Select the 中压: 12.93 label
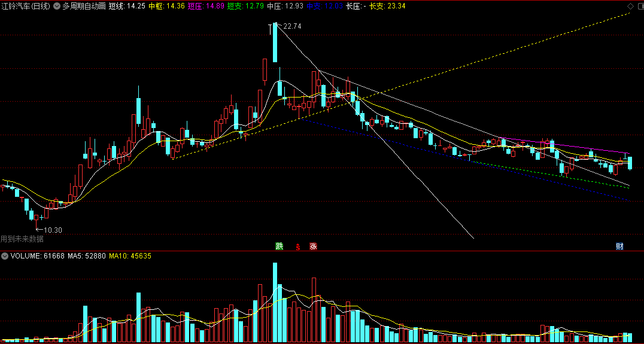 coord(285,6)
